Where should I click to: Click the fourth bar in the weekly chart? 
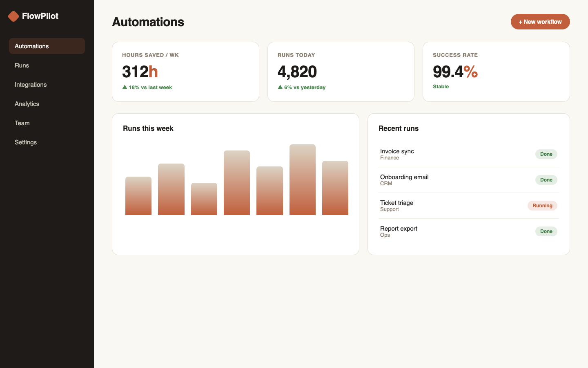pos(237,183)
